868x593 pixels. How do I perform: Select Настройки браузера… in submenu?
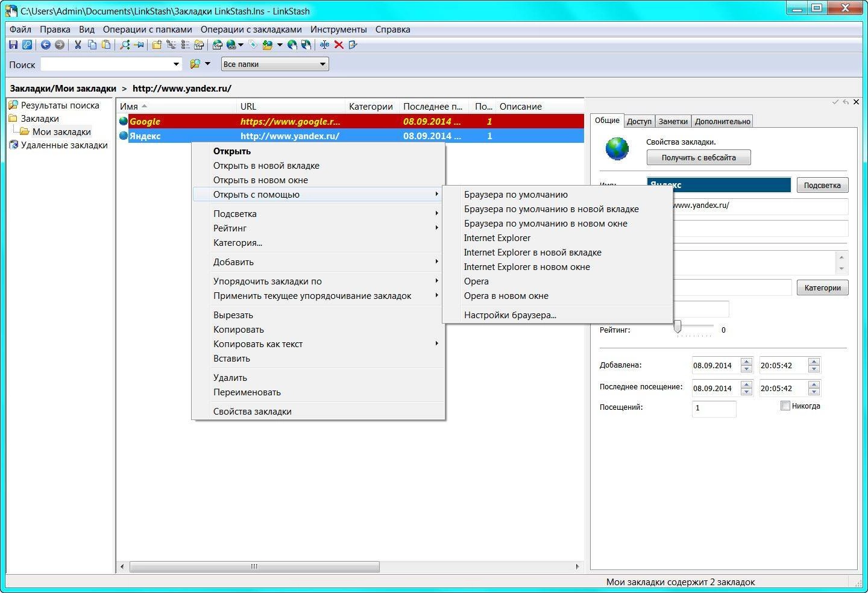[557, 315]
